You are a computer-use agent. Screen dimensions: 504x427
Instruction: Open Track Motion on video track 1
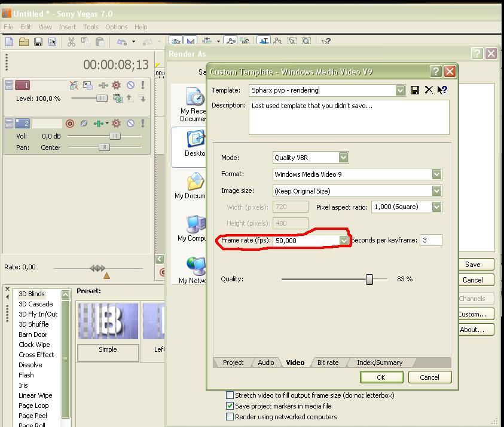[88, 85]
